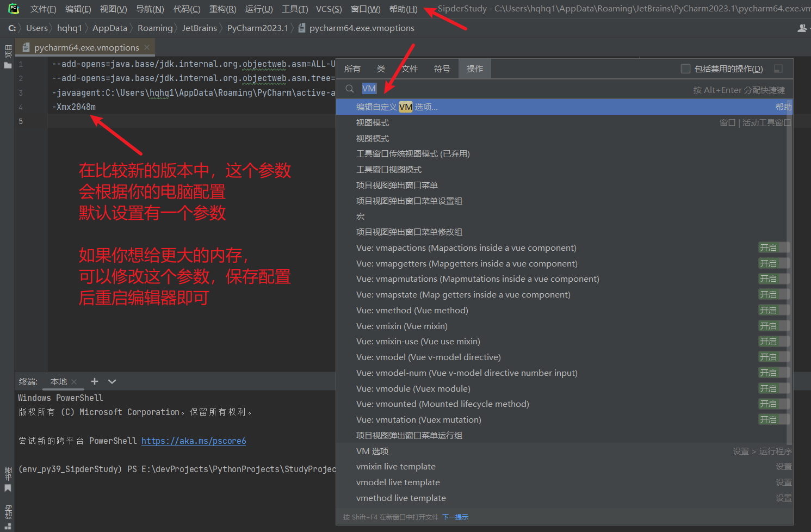
Task: Click AppData in the breadcrumb path
Action: pos(110,28)
